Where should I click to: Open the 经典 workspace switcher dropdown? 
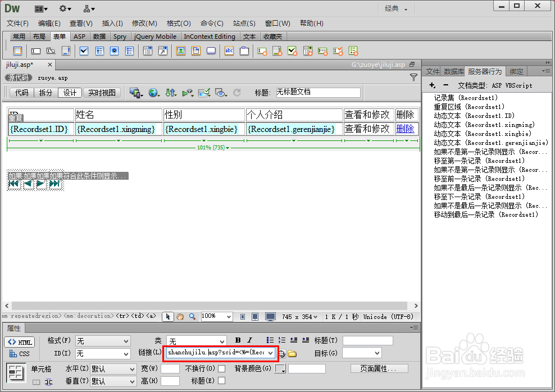click(396, 8)
